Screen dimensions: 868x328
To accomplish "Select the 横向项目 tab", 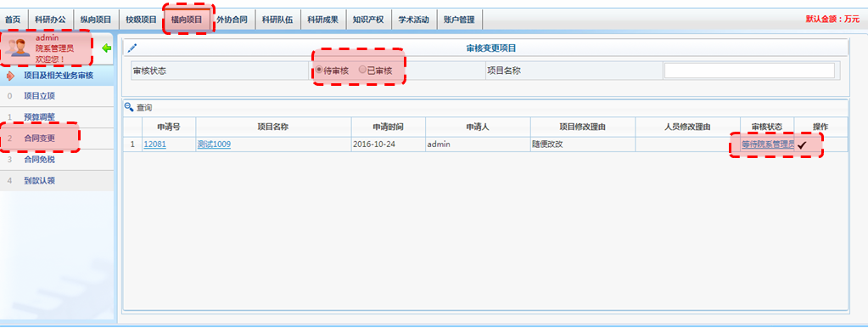I will tap(188, 20).
